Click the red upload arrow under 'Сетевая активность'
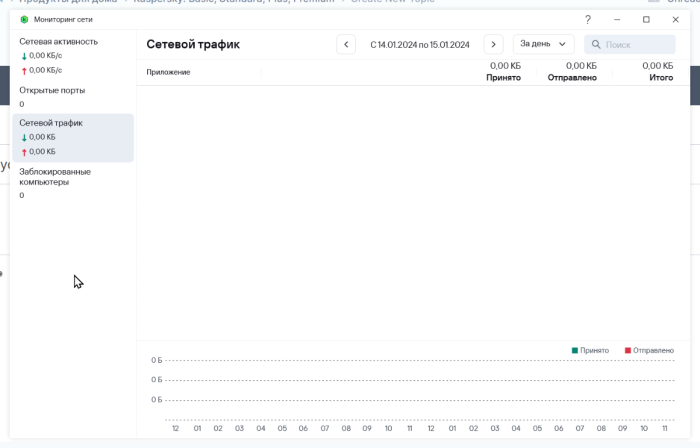This screenshot has height=448, width=700. (24, 71)
